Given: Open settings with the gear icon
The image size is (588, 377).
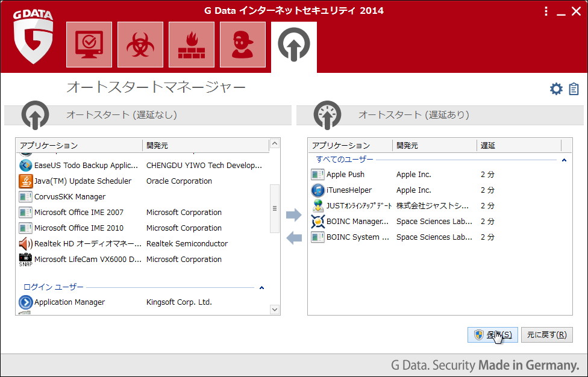Looking at the screenshot, I should (556, 89).
